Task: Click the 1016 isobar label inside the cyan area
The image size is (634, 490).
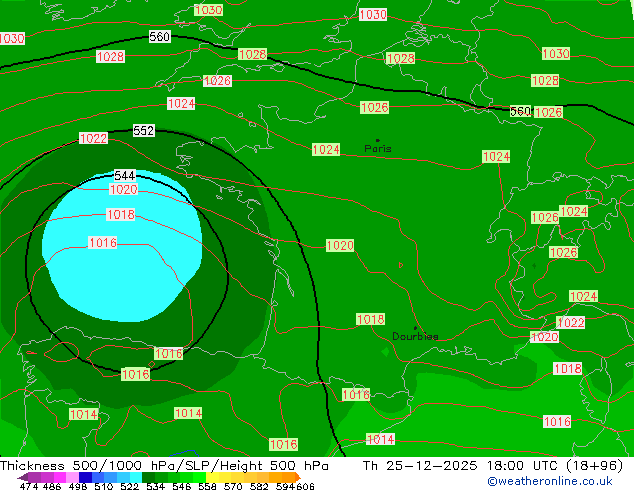Action: point(103,243)
